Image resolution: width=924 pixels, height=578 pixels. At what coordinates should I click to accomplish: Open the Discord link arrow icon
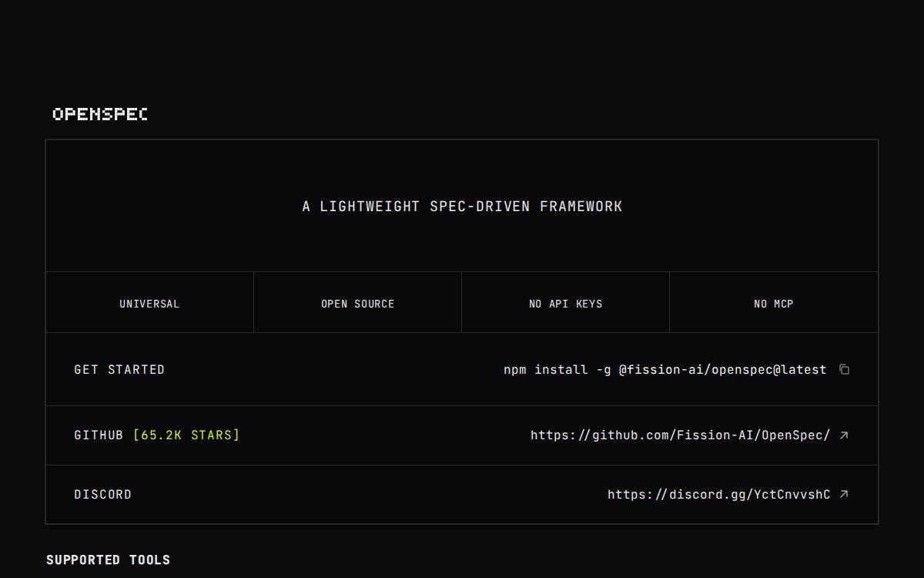pos(844,494)
